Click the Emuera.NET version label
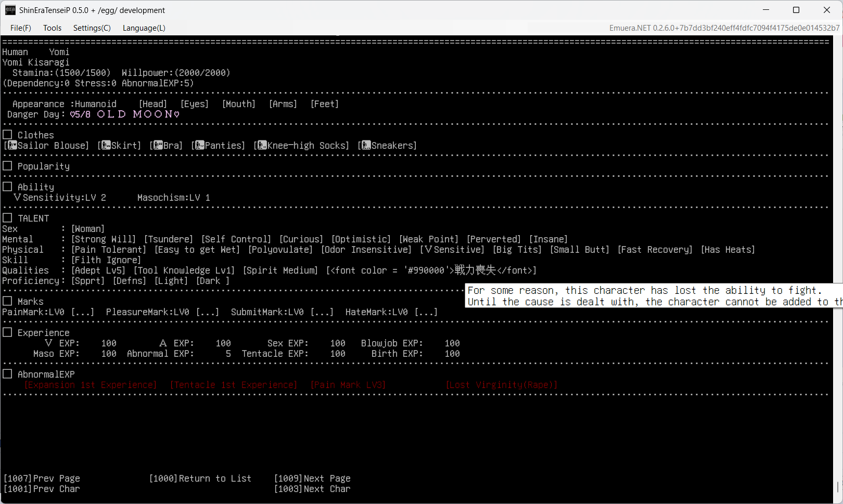The height and width of the screenshot is (504, 843). [x=724, y=28]
